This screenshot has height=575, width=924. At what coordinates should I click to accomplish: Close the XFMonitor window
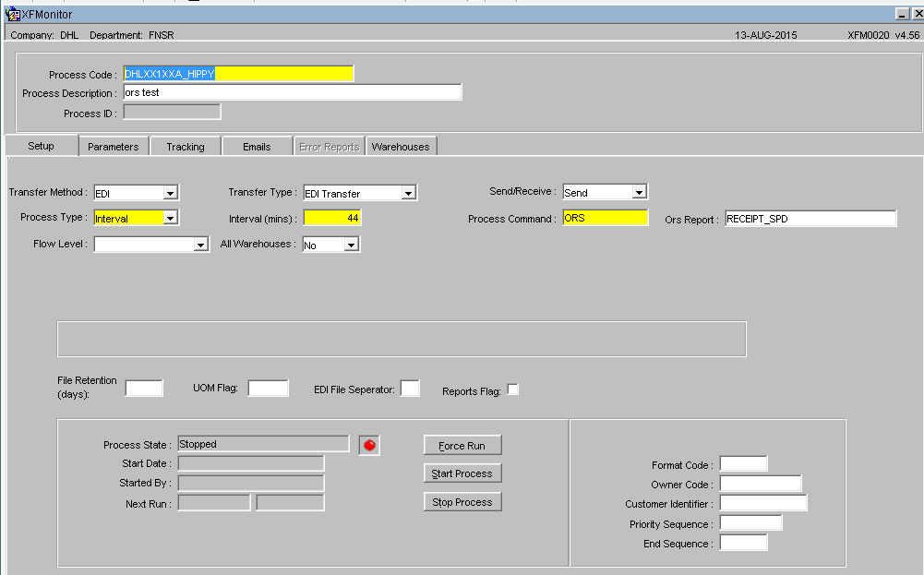pos(918,14)
